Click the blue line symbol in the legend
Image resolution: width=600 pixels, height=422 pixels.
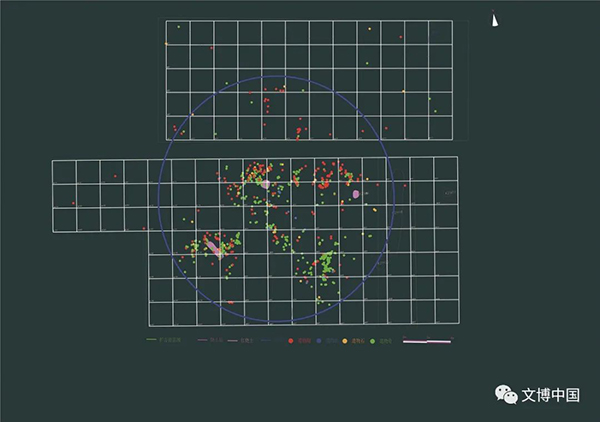pos(263,341)
